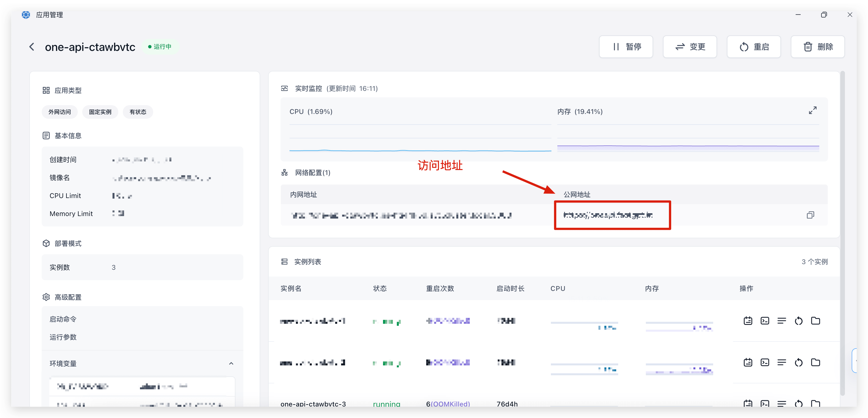Click the public address URL

[x=608, y=215]
